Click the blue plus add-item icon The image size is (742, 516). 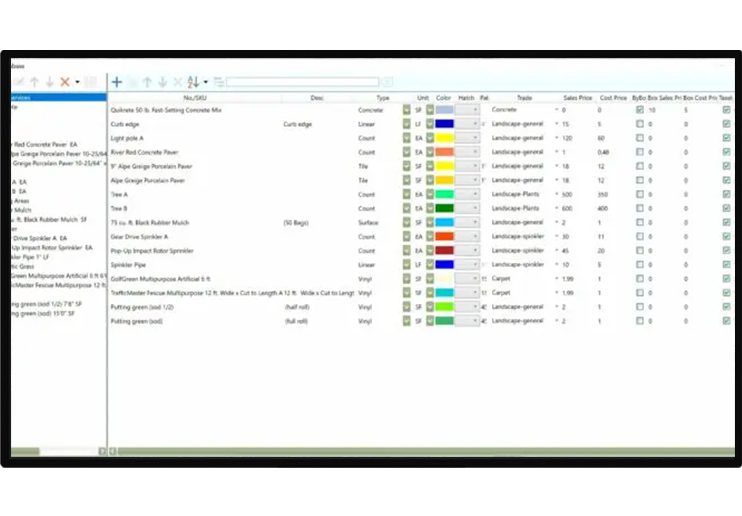click(x=117, y=82)
